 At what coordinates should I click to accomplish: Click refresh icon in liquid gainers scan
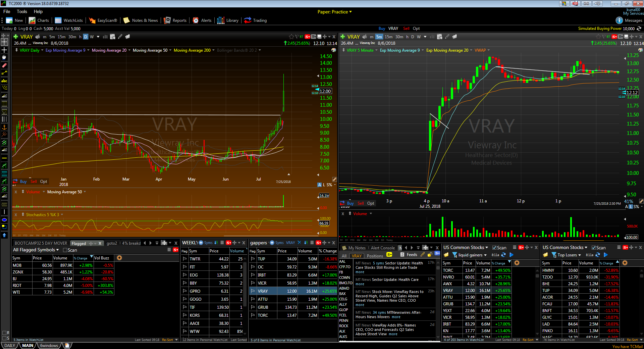[x=503, y=255]
